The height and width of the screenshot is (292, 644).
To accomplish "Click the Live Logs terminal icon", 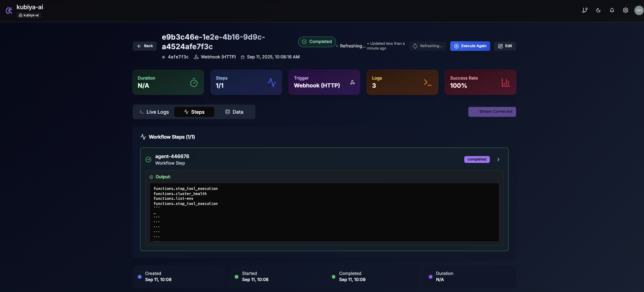I will tap(142, 112).
